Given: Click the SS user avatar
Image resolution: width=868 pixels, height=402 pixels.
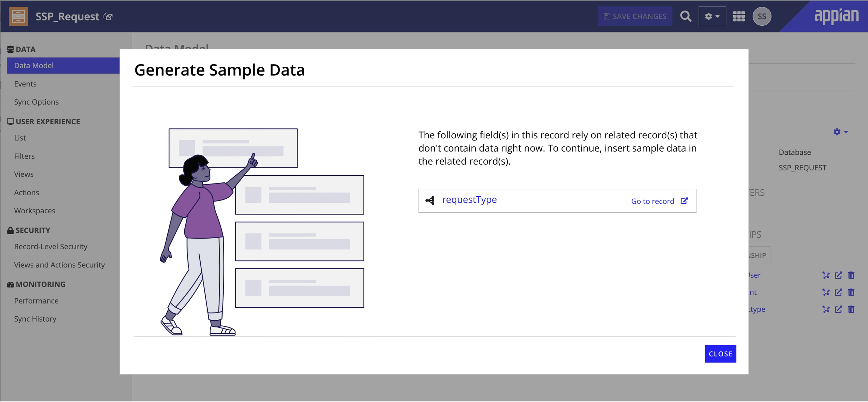Looking at the screenshot, I should click(762, 16).
